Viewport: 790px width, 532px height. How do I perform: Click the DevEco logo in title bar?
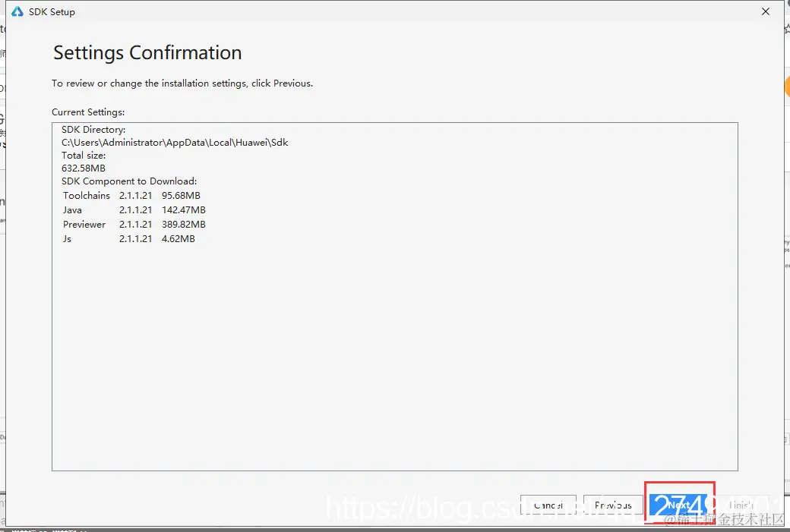(x=17, y=11)
